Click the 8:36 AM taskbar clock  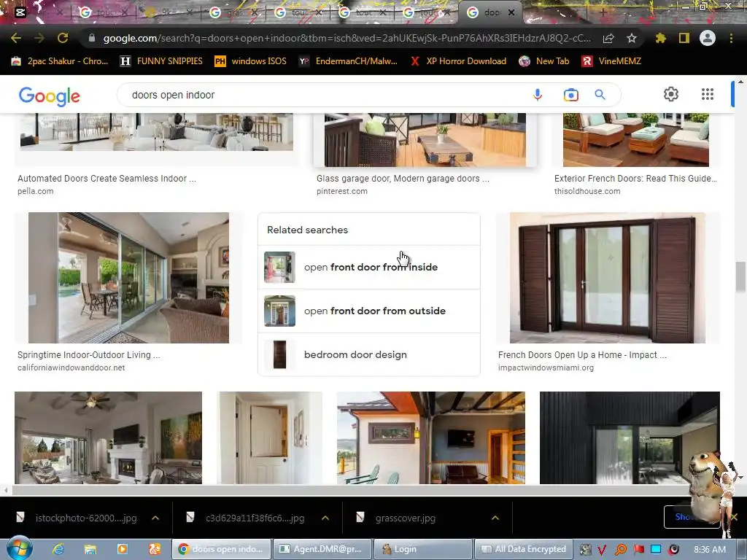(710, 550)
